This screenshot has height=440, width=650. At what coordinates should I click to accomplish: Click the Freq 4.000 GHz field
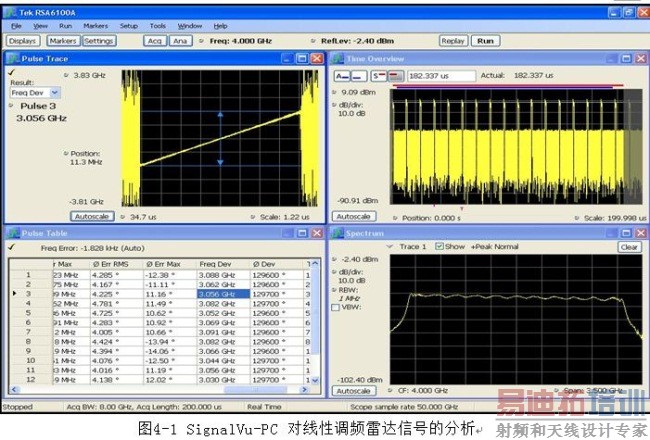(241, 41)
